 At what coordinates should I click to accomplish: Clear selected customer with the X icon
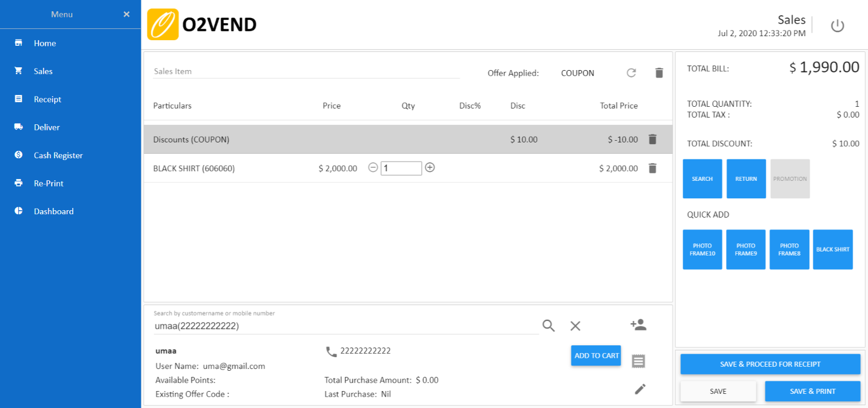click(575, 326)
